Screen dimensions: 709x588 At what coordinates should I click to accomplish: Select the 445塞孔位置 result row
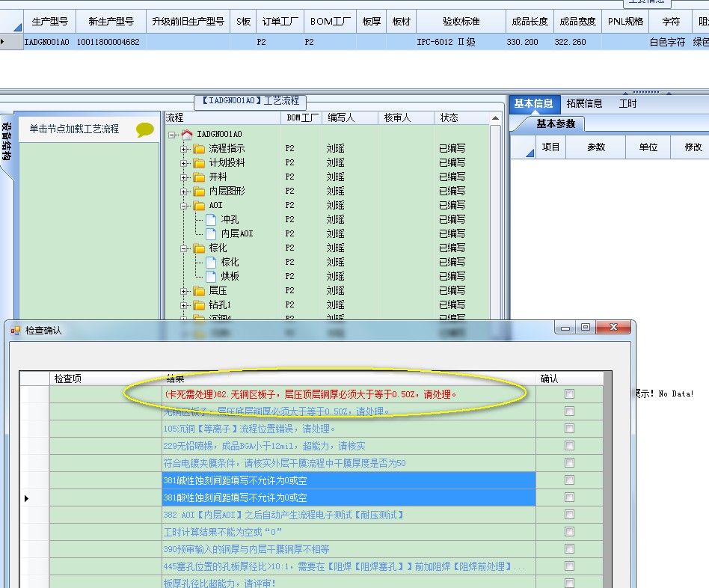[x=349, y=566]
